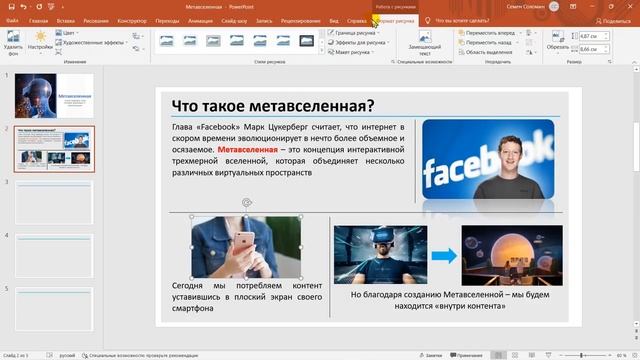Open the align objects dropdown icon
This screenshot has width=640, height=360.
(x=531, y=33)
